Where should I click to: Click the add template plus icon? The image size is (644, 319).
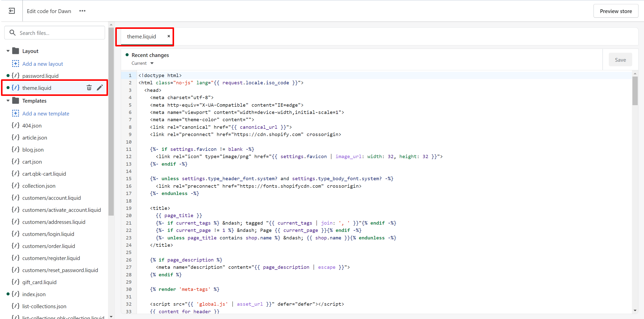coord(16,113)
